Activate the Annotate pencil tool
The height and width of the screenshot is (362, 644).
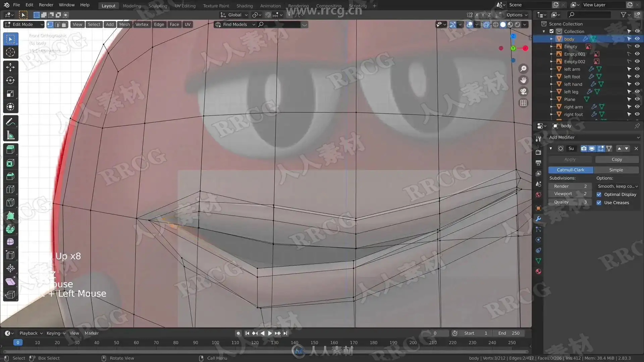tap(10, 122)
